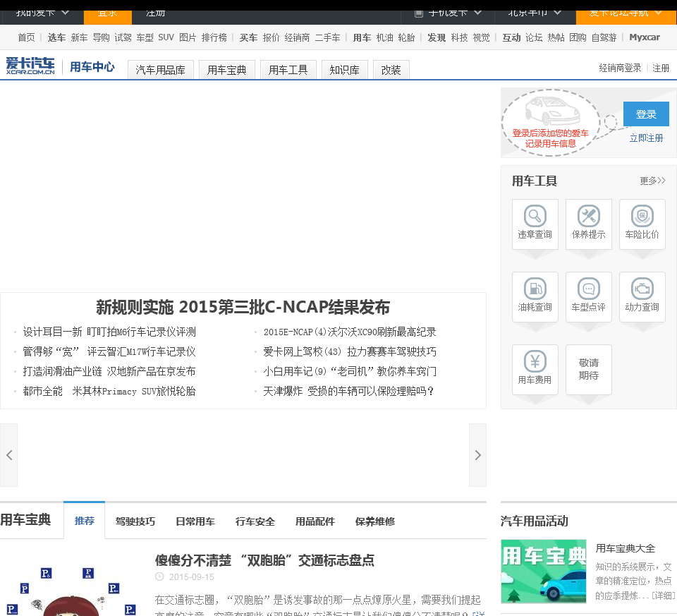Screen dimensions: 677x616
Task: Click the 爱卡汽车 XCAR logo
Action: (x=30, y=66)
